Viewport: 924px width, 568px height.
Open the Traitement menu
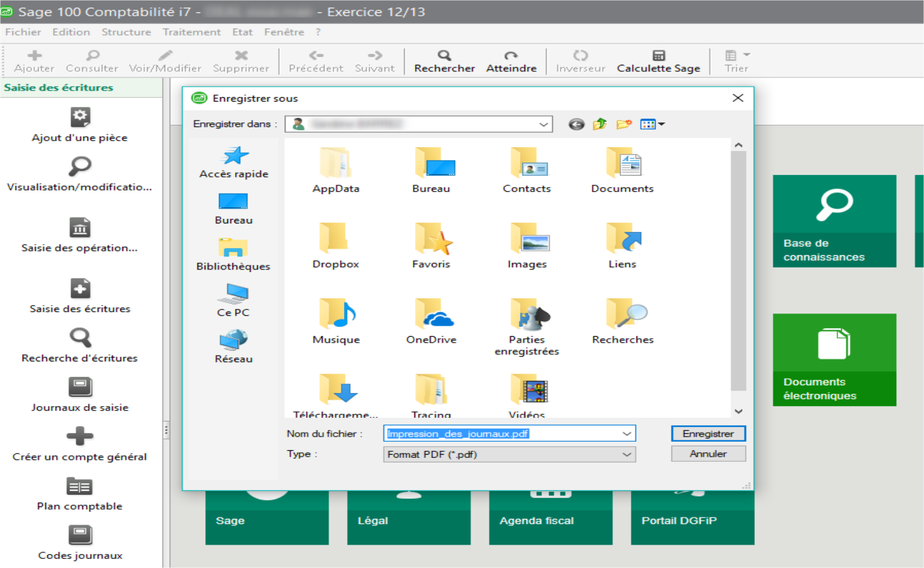(x=191, y=32)
